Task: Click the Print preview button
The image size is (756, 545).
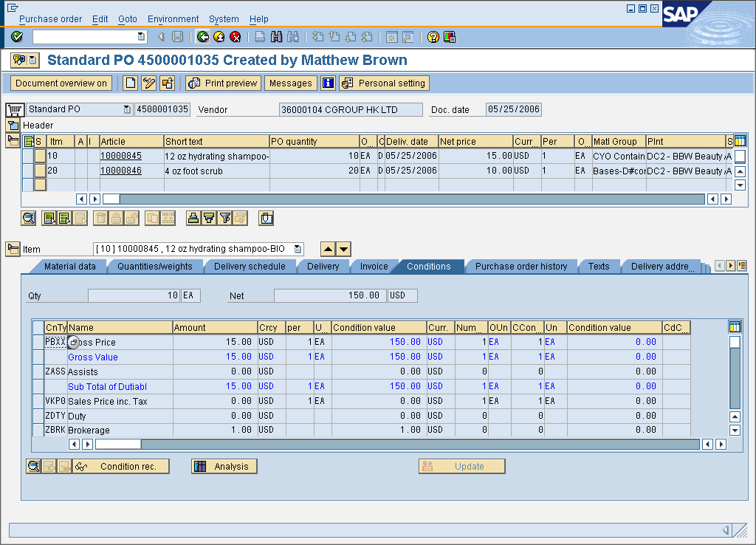Action: pos(224,83)
